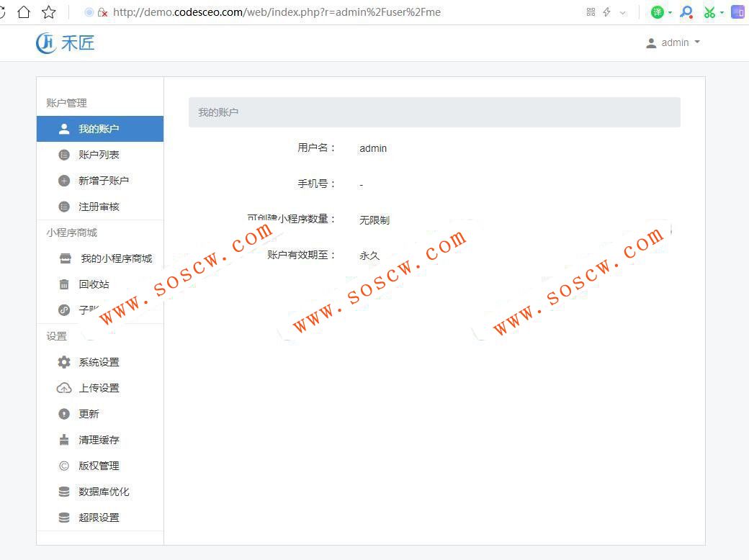This screenshot has height=560, width=749.
Task: Select 我的账户 in sidebar
Action: point(100,129)
